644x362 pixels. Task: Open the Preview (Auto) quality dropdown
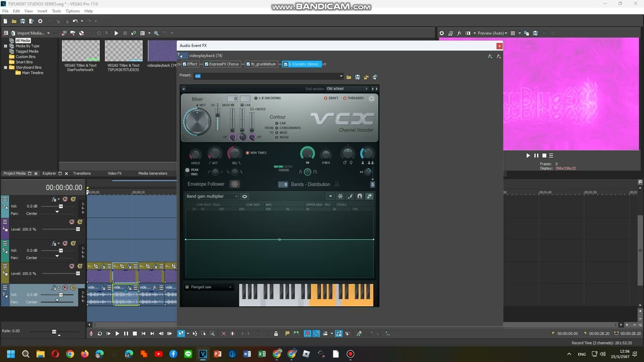pyautogui.click(x=493, y=33)
